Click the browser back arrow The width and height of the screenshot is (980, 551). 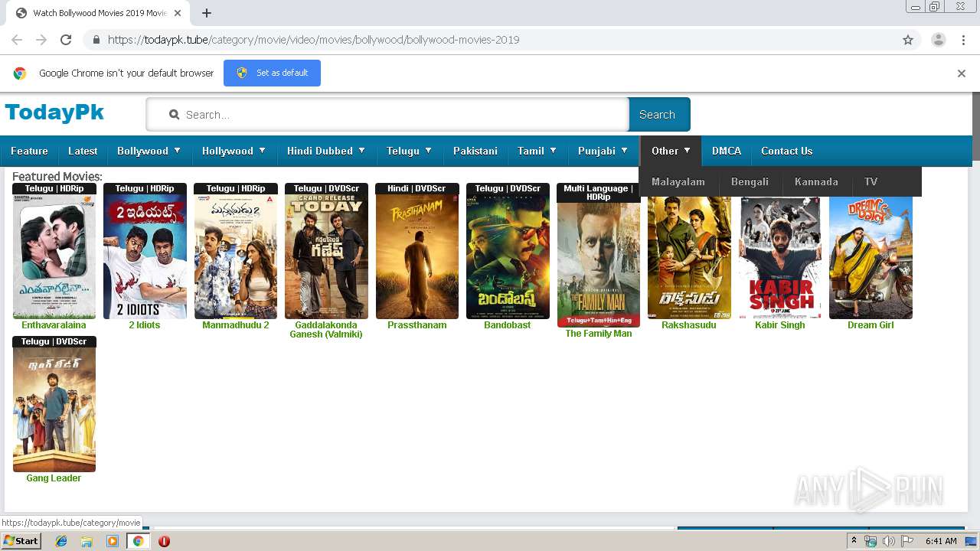17,40
